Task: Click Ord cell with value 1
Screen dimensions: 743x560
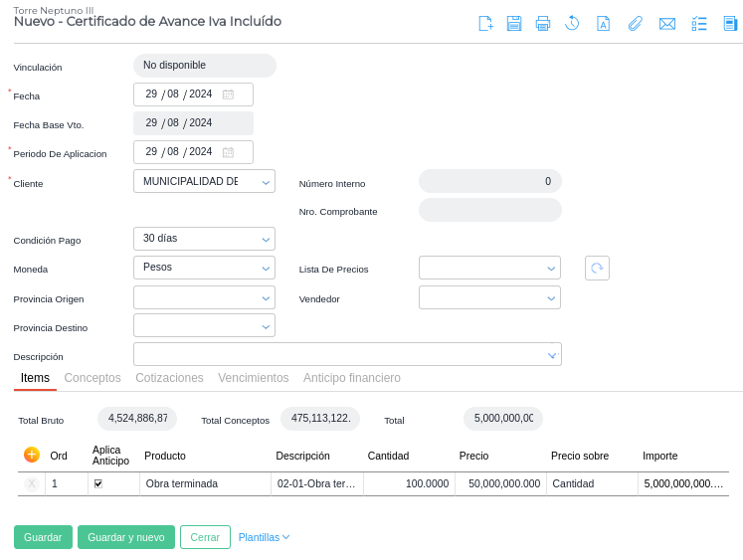Action: click(67, 483)
